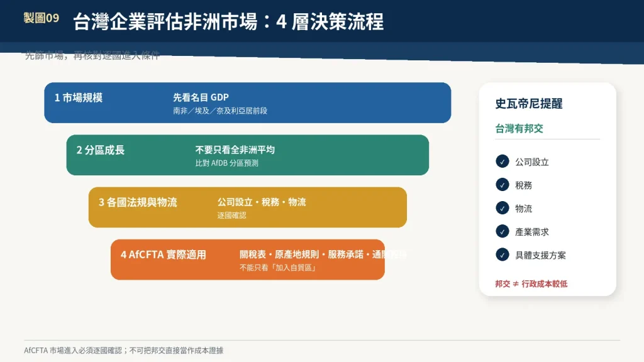
Task: Click the '先看名目 GDP' text
Action: pos(201,97)
